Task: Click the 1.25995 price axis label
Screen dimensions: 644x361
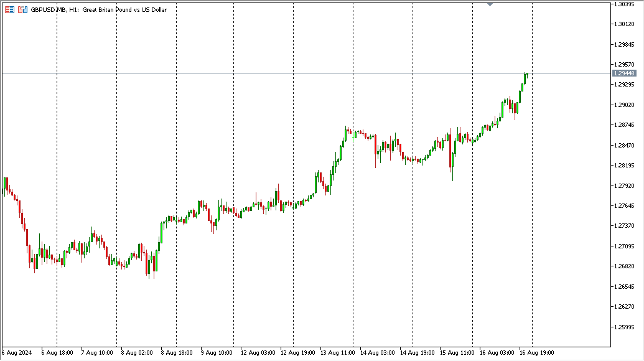Action: 624,327
